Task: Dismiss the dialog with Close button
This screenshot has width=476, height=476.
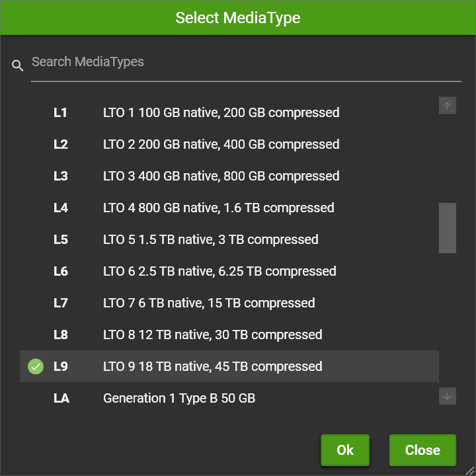Action: click(422, 450)
